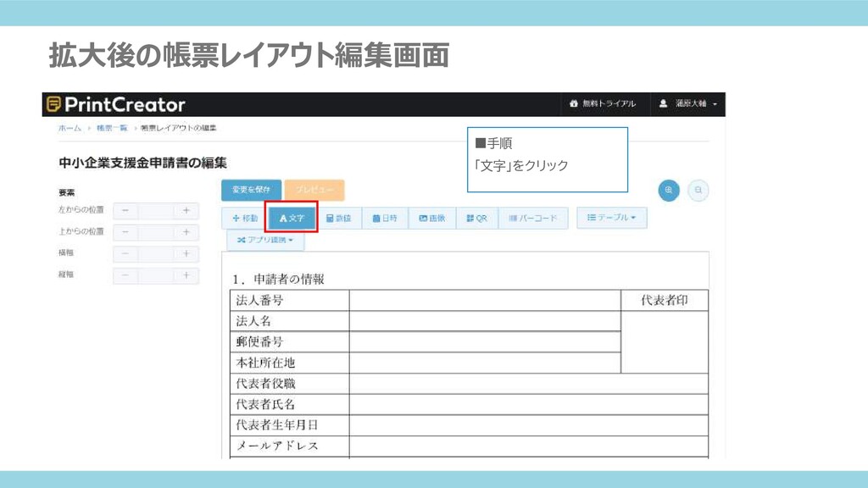Go to ホーム breadcrumb
Viewport: 868px width, 488px height.
tap(70, 128)
